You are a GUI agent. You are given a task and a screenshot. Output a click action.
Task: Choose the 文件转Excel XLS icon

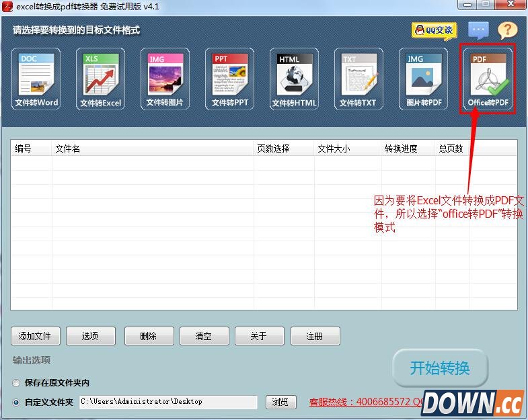point(100,79)
